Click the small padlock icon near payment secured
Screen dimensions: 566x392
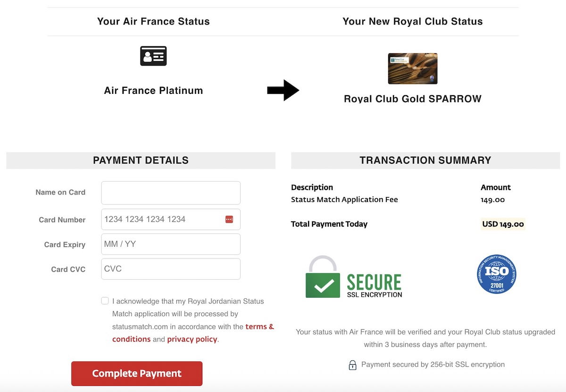click(352, 365)
